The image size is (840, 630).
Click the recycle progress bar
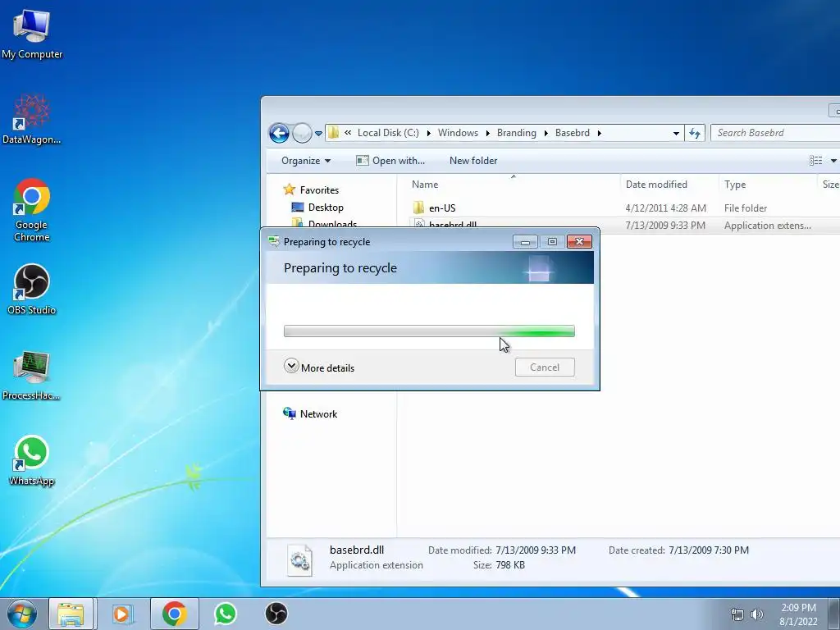coord(429,331)
